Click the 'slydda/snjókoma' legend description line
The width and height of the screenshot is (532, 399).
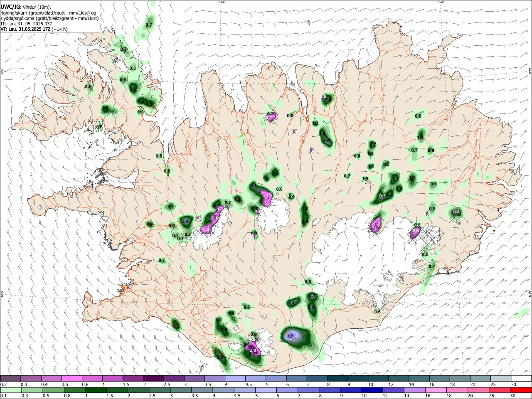click(49, 18)
